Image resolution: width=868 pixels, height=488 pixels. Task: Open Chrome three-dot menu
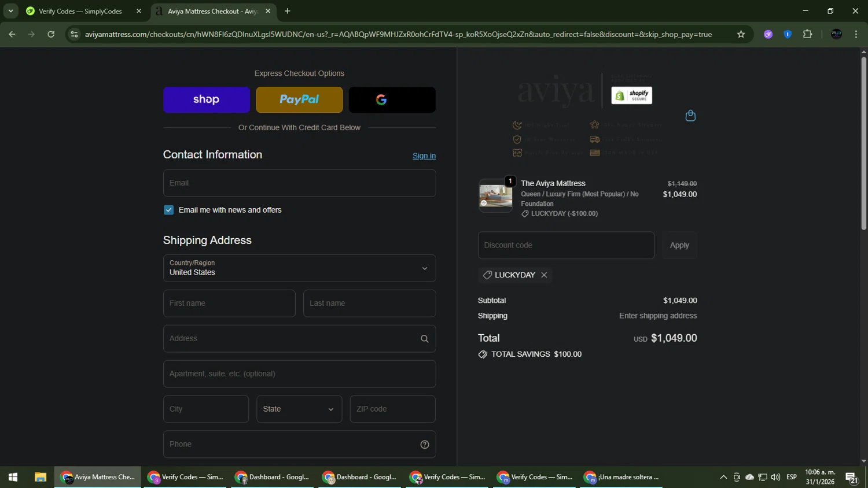856,35
